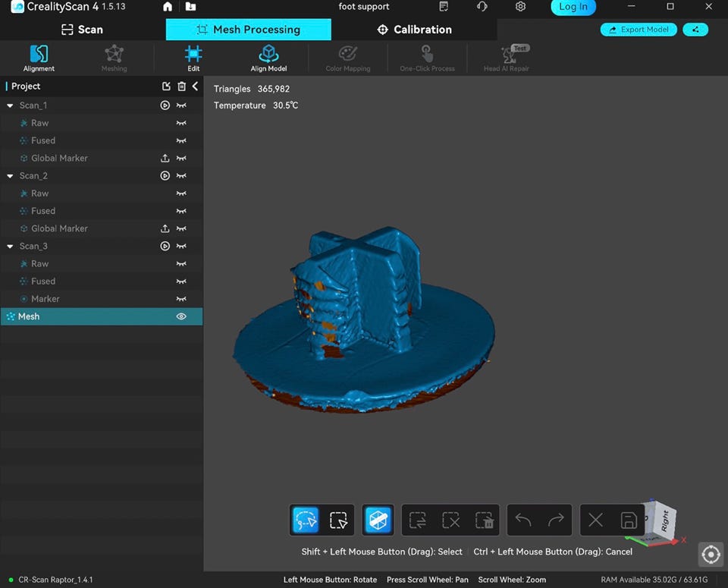Viewport: 728px width, 588px height.
Task: Activate the lasso selection tool
Action: pos(306,520)
